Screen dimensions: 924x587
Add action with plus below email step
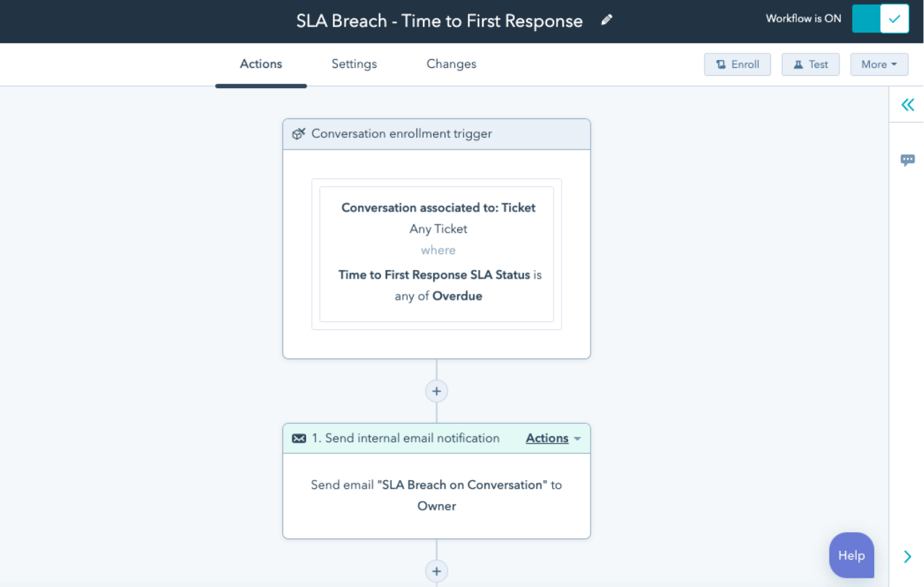(436, 571)
